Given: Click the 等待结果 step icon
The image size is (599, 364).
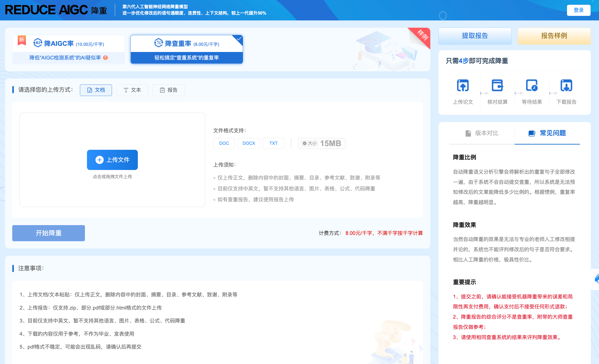Looking at the screenshot, I should [532, 86].
